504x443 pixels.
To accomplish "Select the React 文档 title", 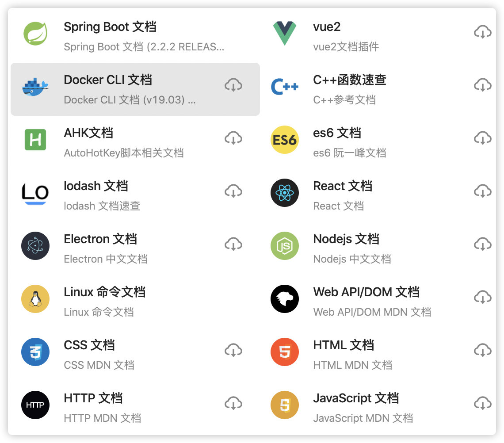I will (x=343, y=186).
